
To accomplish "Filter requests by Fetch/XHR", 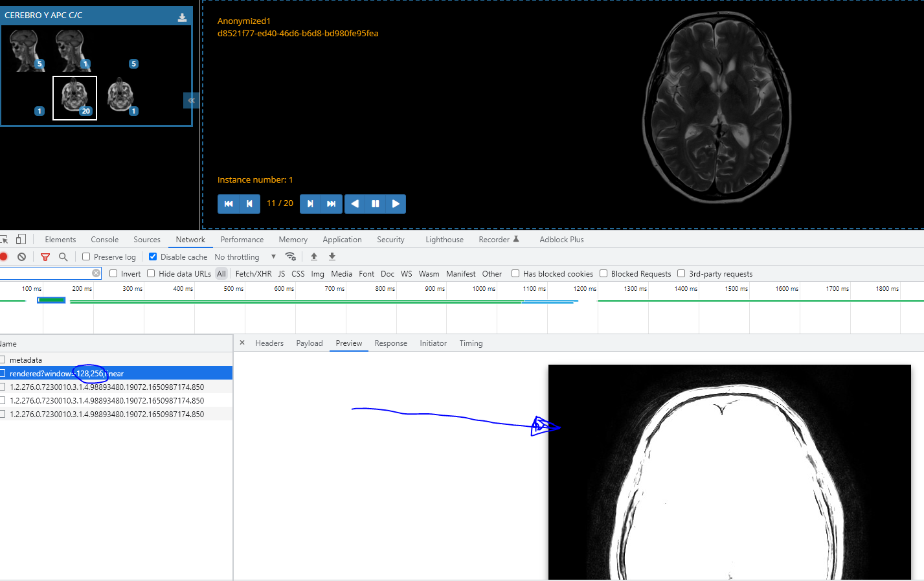I will tap(254, 274).
